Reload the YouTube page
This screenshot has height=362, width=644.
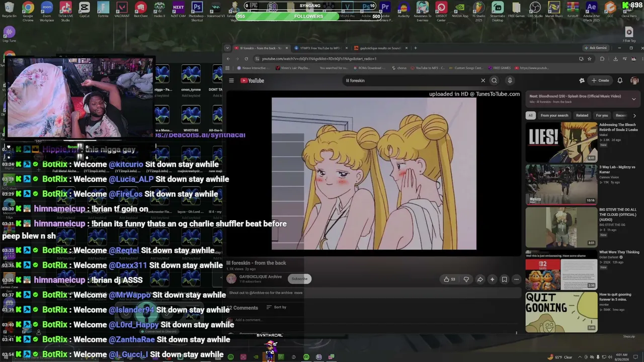click(x=246, y=59)
